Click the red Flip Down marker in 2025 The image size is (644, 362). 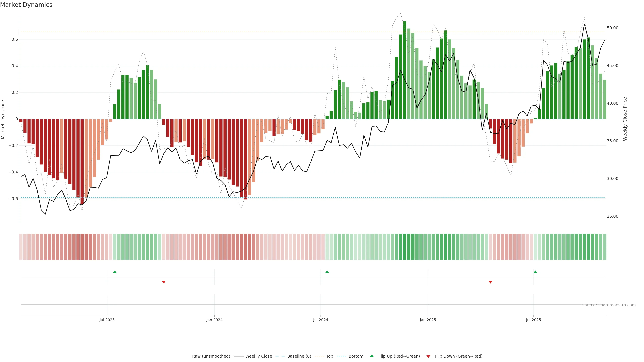click(490, 282)
